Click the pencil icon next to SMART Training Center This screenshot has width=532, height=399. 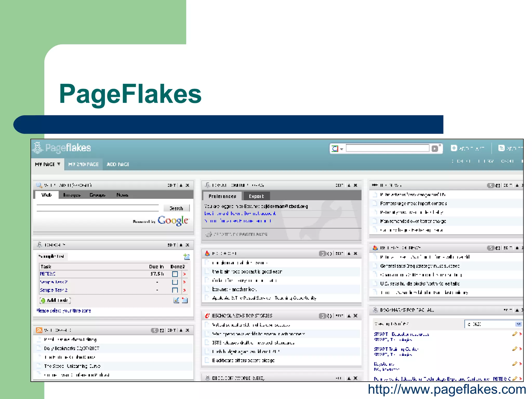[x=515, y=349]
